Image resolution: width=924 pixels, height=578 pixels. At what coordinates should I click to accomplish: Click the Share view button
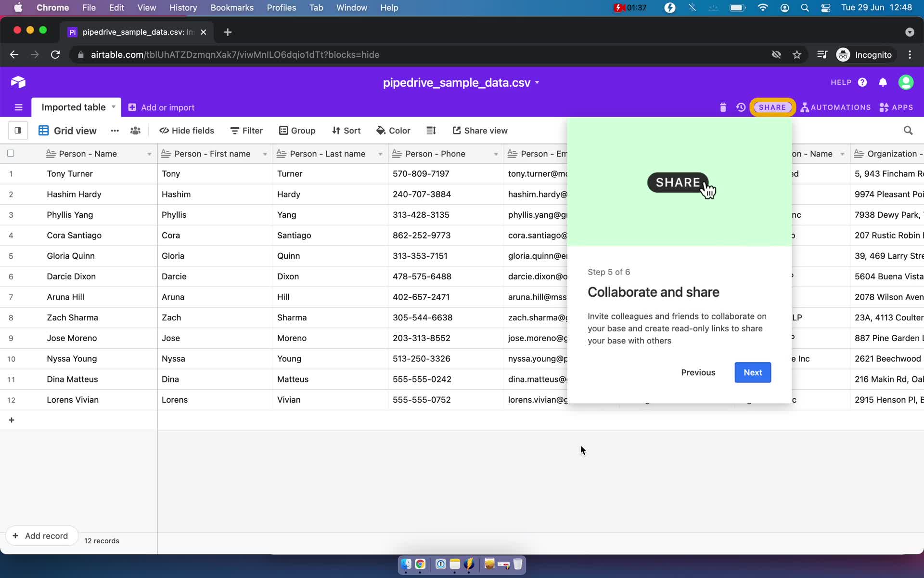point(480,131)
